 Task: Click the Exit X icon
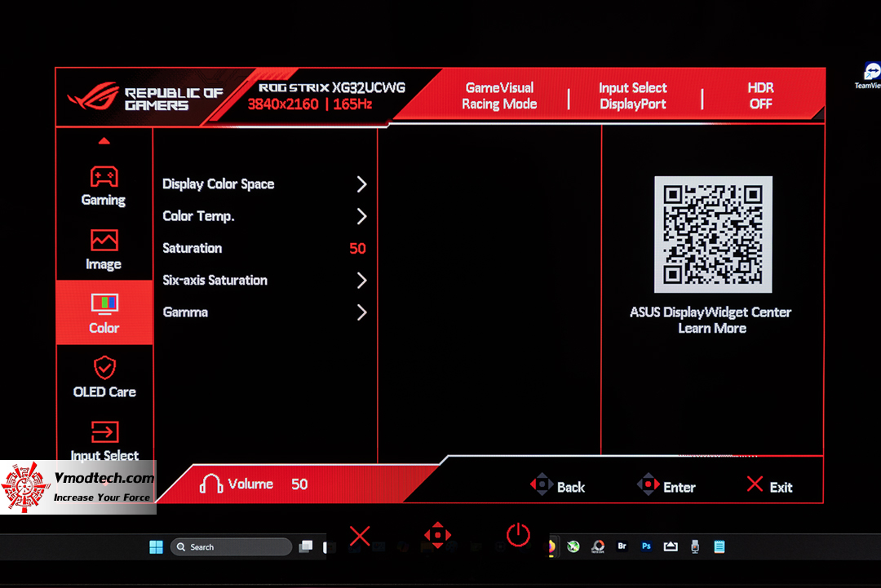click(755, 484)
